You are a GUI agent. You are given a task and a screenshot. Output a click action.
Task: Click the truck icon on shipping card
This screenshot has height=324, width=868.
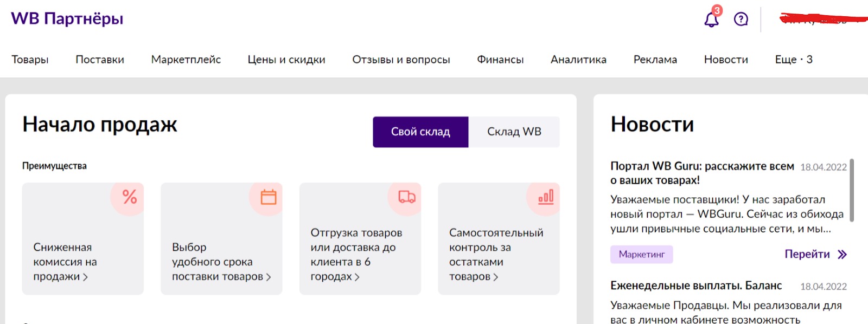tap(407, 197)
